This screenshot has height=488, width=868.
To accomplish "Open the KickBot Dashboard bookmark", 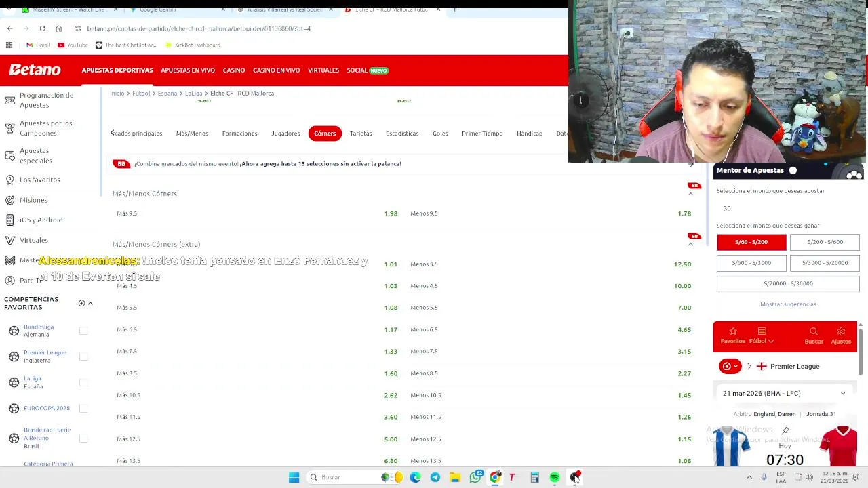I will [x=193, y=45].
